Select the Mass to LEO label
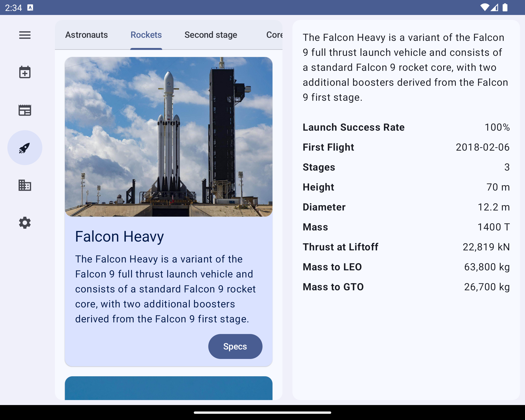Viewport: 525px width, 420px height. 332,267
